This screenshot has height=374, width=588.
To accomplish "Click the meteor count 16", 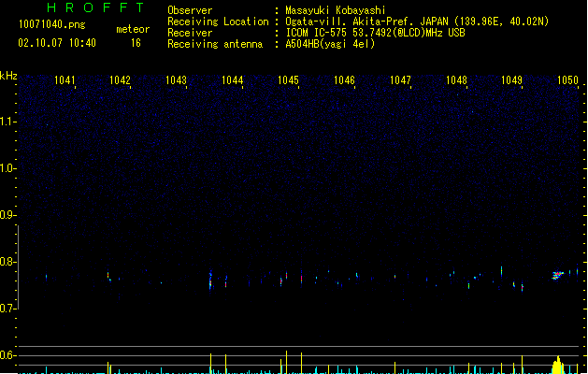I will tap(136, 43).
